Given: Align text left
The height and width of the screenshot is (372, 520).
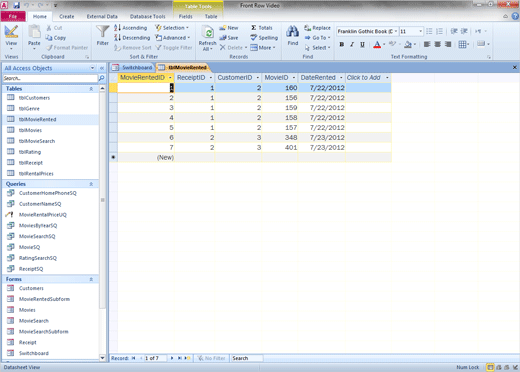Looking at the screenshot, I should tap(427, 44).
